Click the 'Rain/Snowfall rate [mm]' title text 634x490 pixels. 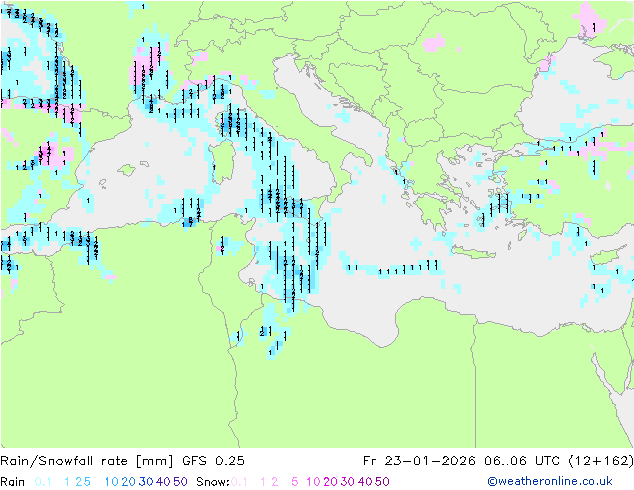pos(87,461)
